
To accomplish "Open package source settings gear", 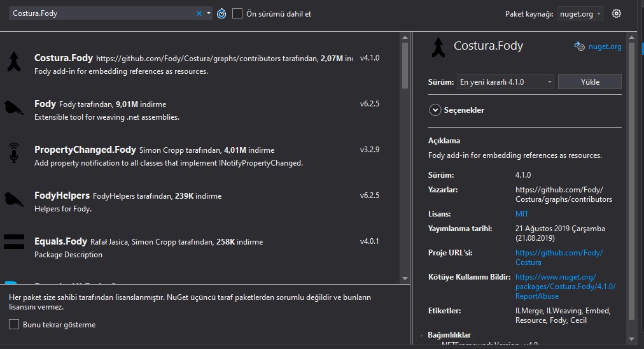I will [616, 13].
